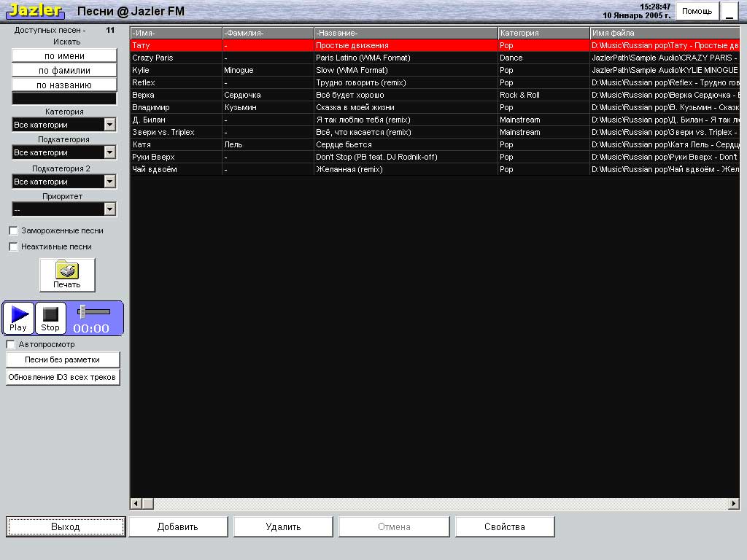The width and height of the screenshot is (747, 560).
Task: Click the Выход button
Action: (66, 526)
